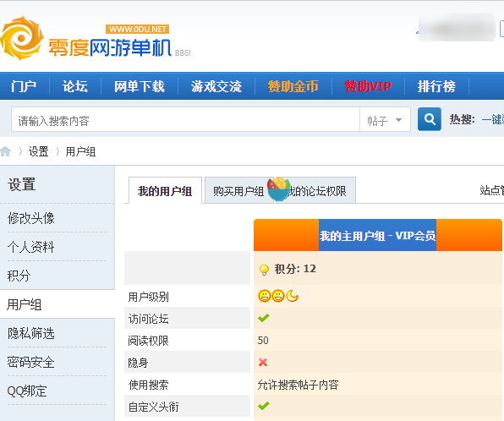Click the 自定义头衔 row label

[153, 407]
